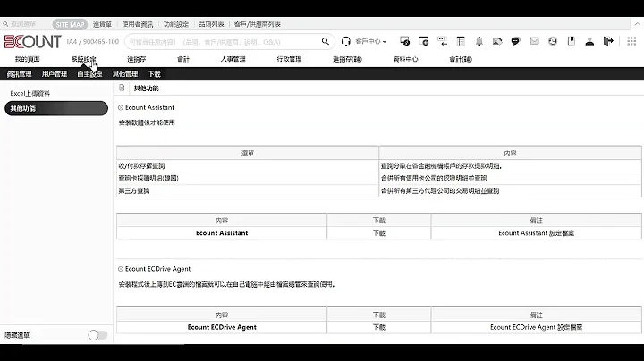The width and height of the screenshot is (644, 361).
Task: Open the 進銷存(舊) menu
Action: pyautogui.click(x=347, y=59)
